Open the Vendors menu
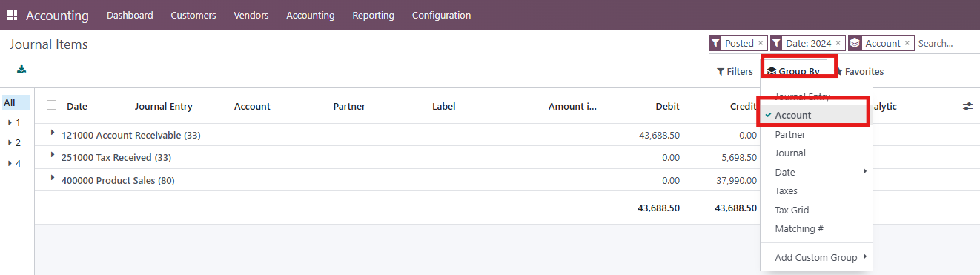 [x=251, y=15]
